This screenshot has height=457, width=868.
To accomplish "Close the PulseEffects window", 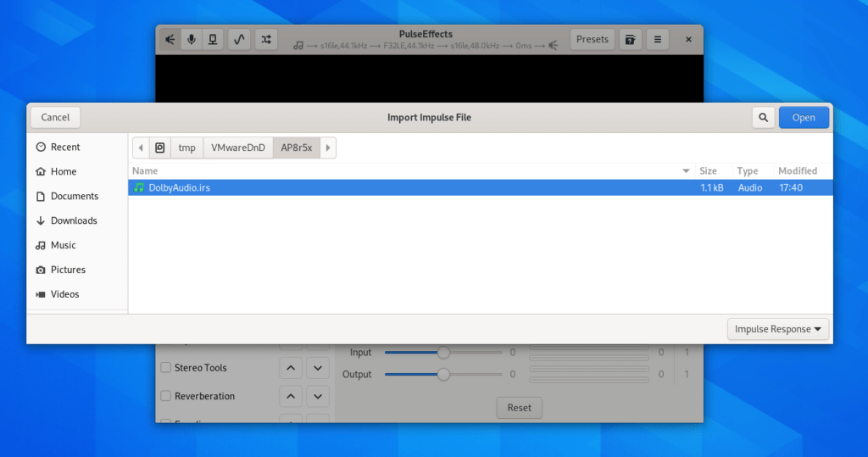I will (x=688, y=39).
